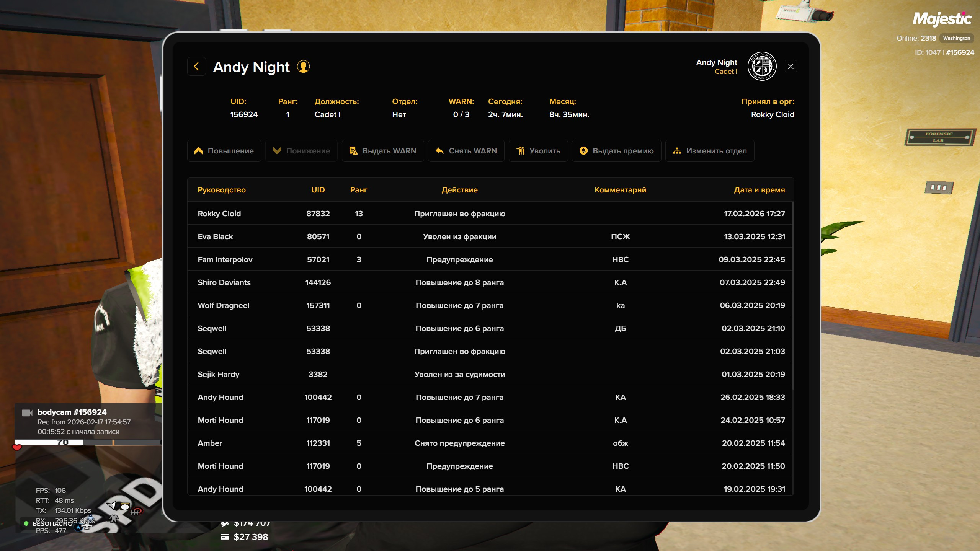
Task: Click the yellow profile icon beside Andy Night
Action: coord(303,67)
